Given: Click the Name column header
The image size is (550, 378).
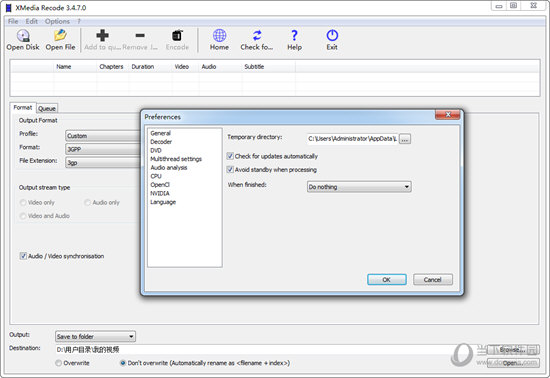Looking at the screenshot, I should tap(75, 67).
